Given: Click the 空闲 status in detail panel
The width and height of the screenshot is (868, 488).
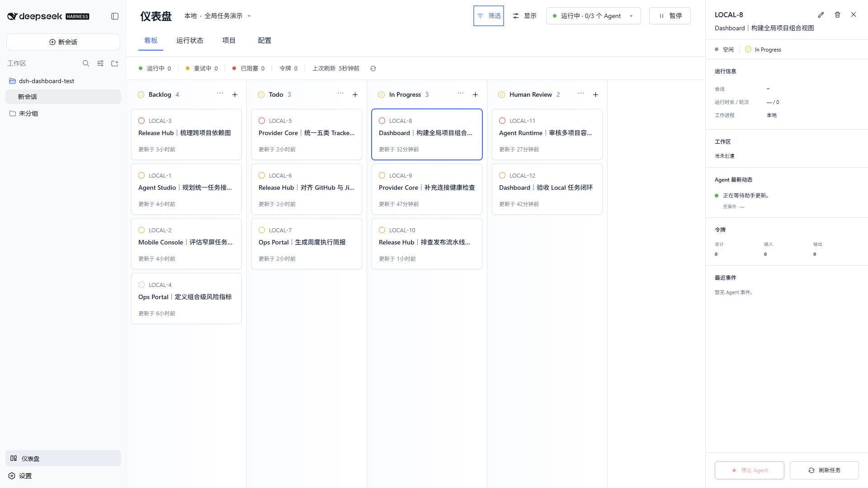Looking at the screenshot, I should click(724, 50).
